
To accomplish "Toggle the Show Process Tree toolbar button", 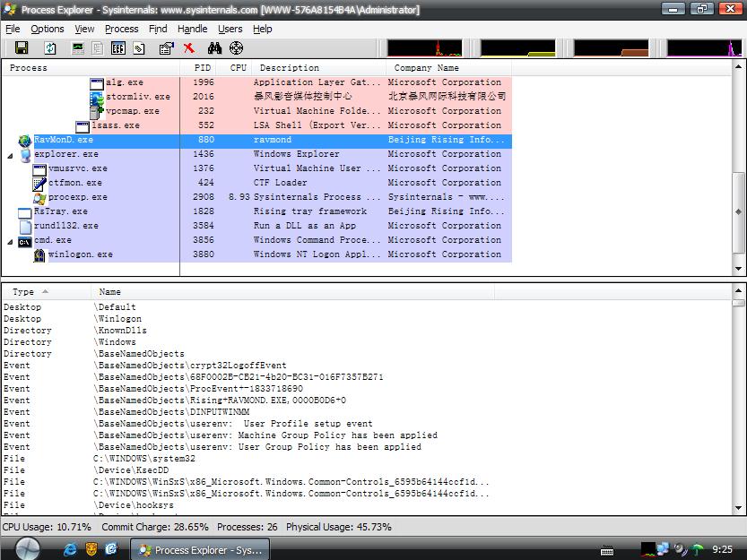I will tap(98, 48).
